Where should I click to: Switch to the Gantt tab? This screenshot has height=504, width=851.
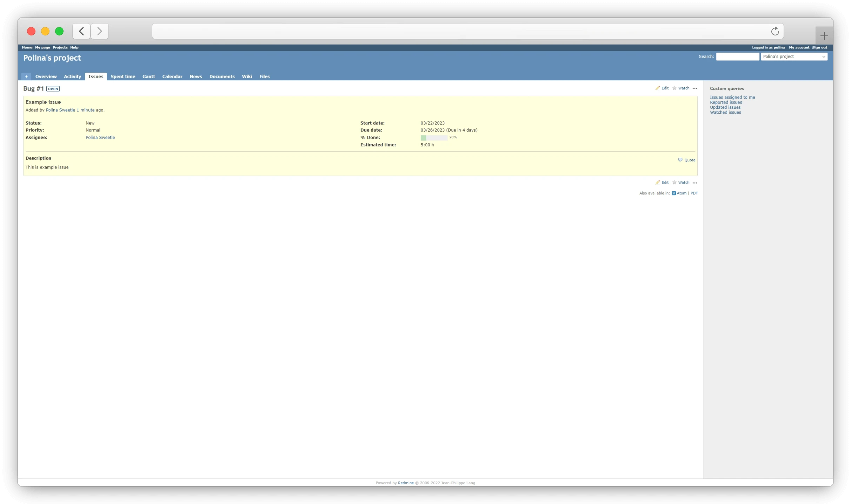pyautogui.click(x=149, y=77)
